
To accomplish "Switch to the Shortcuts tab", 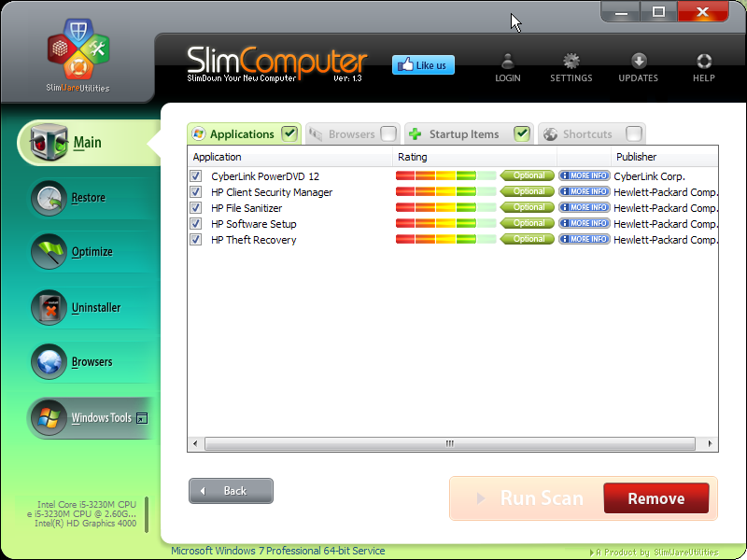I will tap(591, 133).
